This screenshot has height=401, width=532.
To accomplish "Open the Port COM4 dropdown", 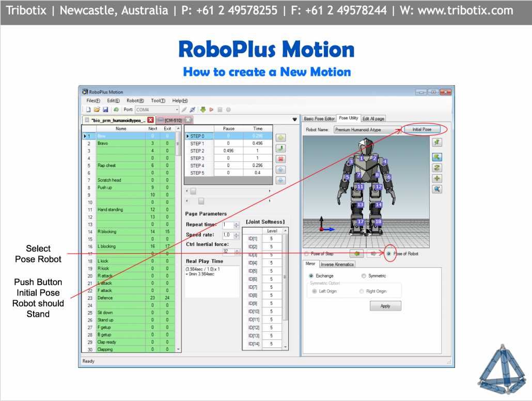I will (178, 110).
